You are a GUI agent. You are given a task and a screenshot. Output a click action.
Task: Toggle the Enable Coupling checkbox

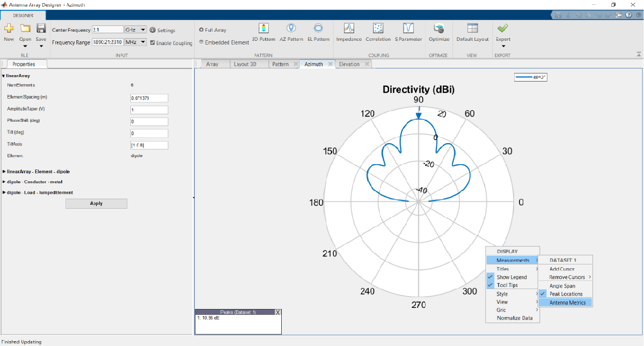(152, 43)
